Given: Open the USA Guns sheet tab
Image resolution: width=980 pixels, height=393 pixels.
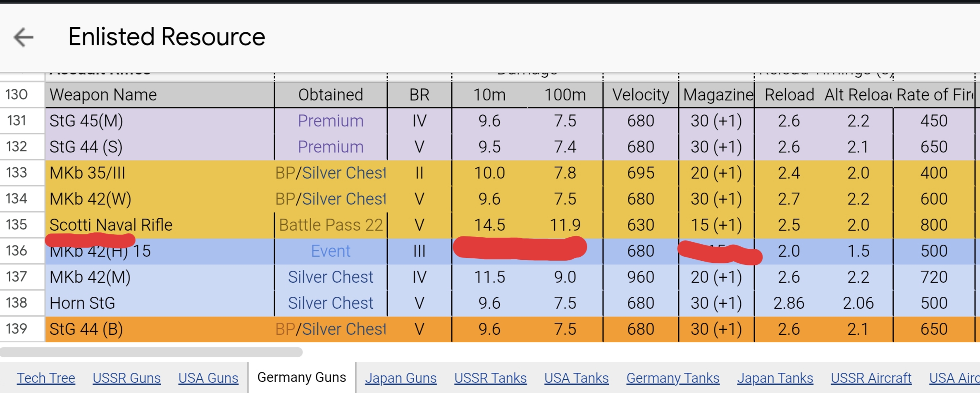Looking at the screenshot, I should pos(208,378).
